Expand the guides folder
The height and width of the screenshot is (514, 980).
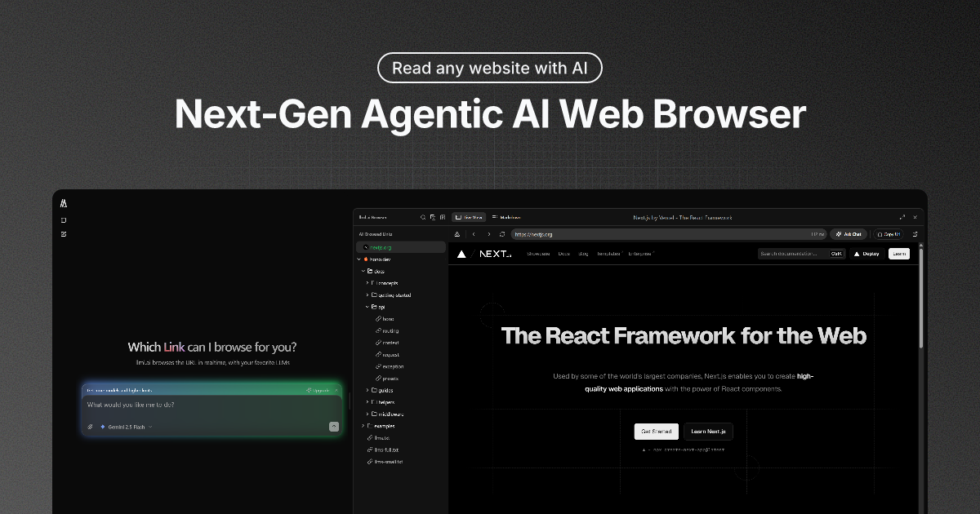[367, 390]
